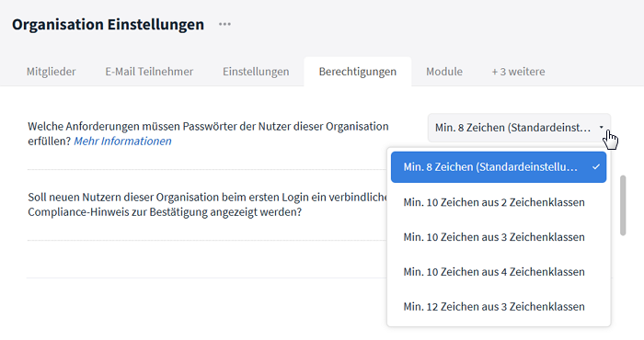The image size is (644, 340).
Task: Click the Compliance-Hinweis question text
Action: pyautogui.click(x=207, y=205)
